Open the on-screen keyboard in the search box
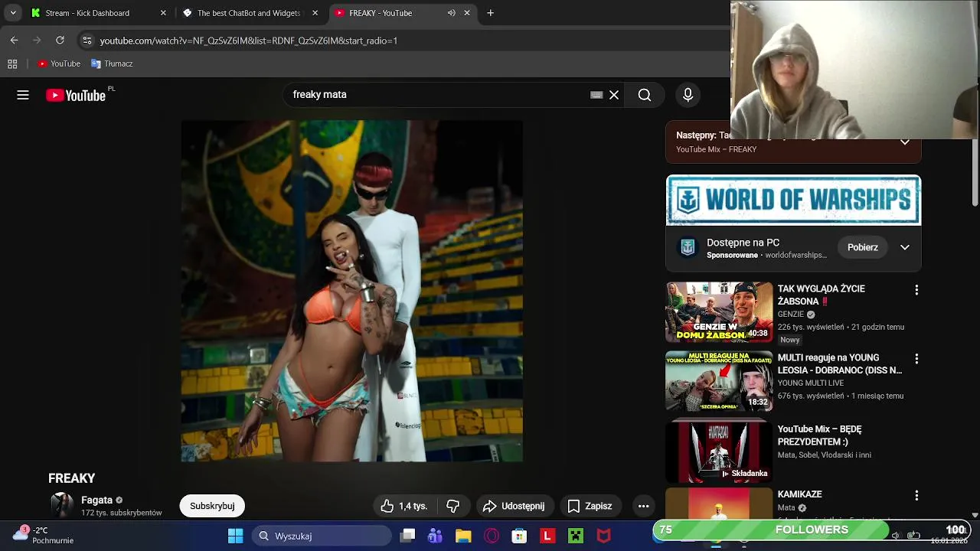Viewport: 980px width, 551px height. 596,95
